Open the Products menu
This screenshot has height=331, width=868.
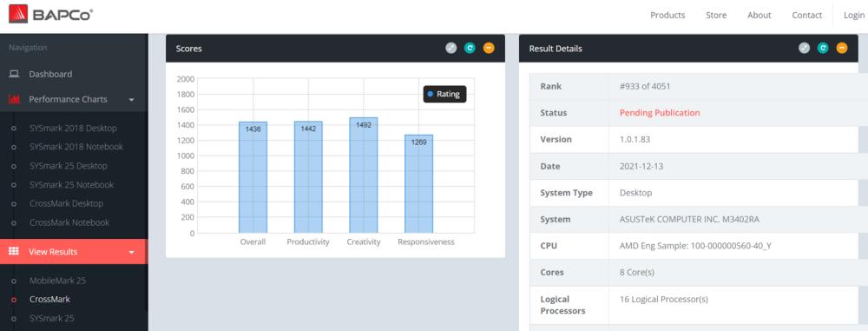pos(667,15)
